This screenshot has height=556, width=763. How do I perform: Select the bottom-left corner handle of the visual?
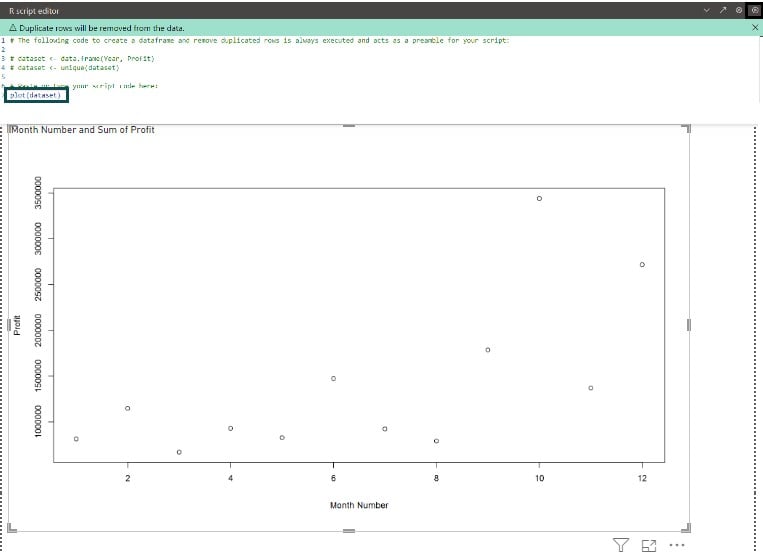click(12, 528)
